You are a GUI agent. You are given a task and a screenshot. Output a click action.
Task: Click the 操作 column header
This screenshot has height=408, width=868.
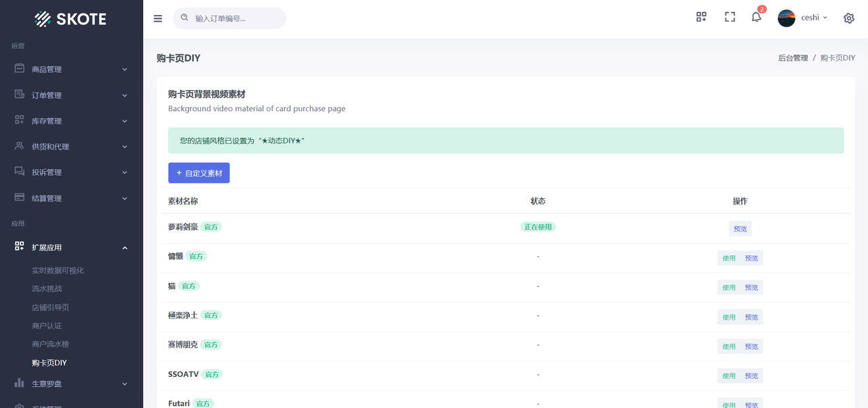[741, 201]
